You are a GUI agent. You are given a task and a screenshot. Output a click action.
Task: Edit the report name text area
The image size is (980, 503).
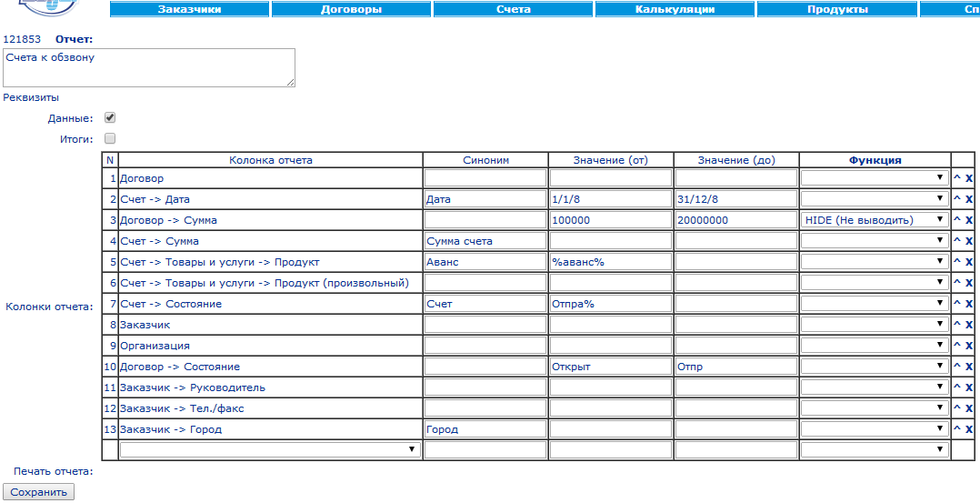[x=149, y=67]
